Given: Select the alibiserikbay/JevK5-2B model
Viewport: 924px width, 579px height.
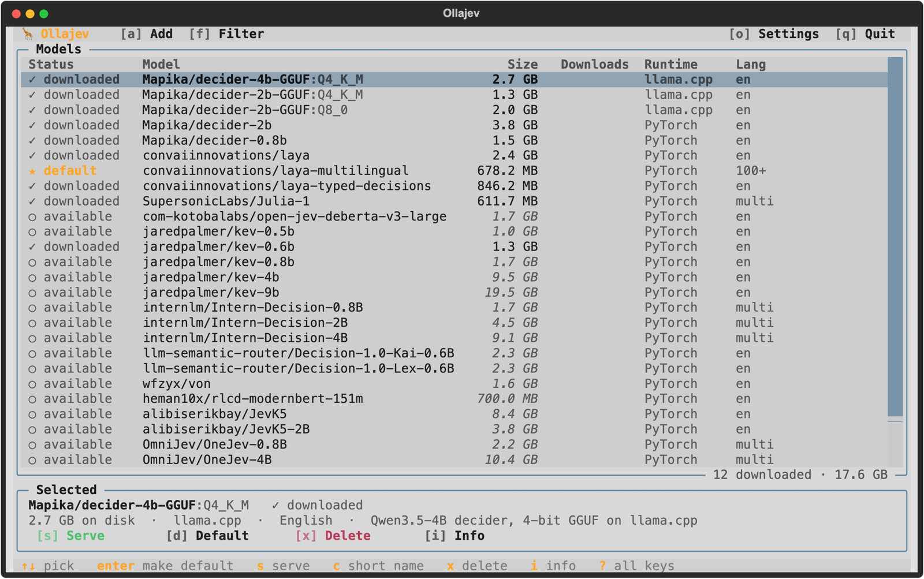Looking at the screenshot, I should pyautogui.click(x=454, y=429).
